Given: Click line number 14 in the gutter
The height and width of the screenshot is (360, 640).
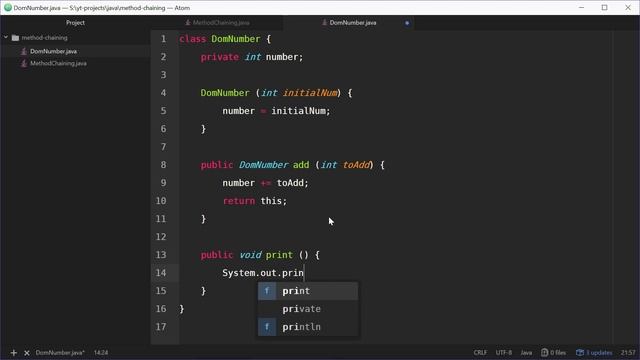Looking at the screenshot, I should (x=161, y=273).
